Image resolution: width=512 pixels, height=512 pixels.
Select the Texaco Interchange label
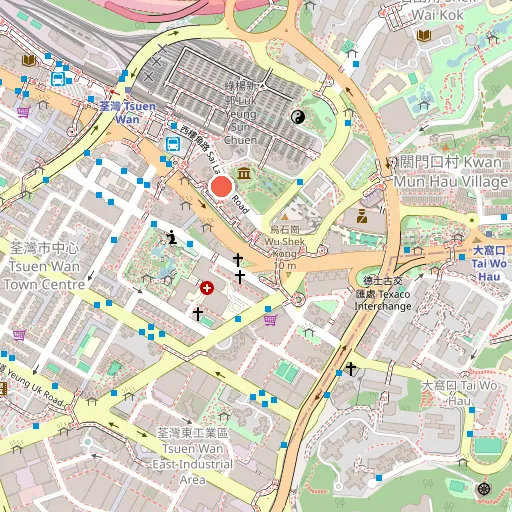click(383, 293)
